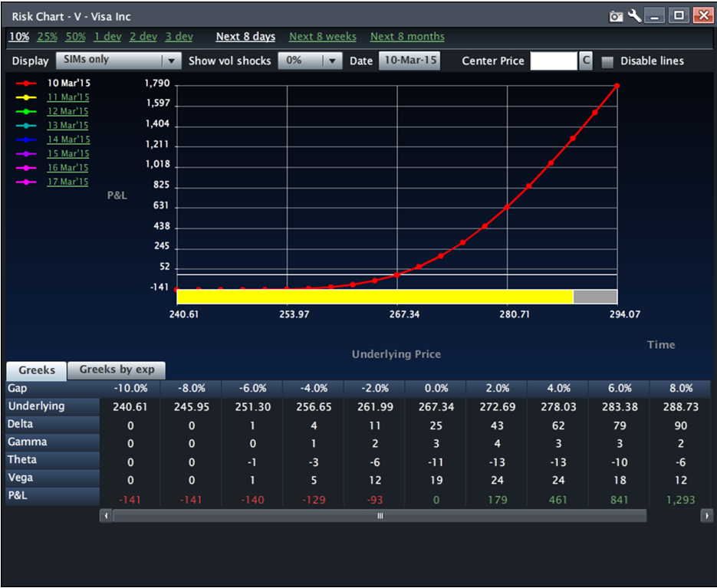
Task: Show the 14 Mar'15 line series
Action: [68, 140]
